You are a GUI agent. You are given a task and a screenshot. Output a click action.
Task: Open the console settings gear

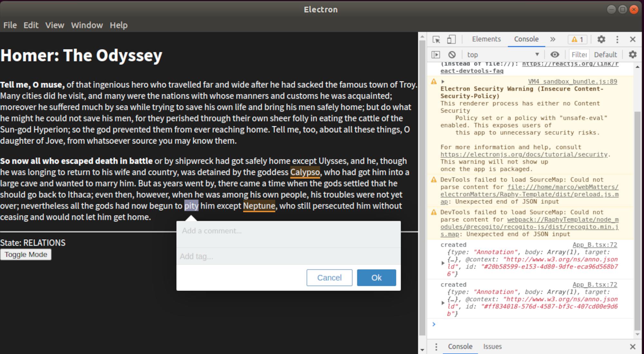point(632,54)
